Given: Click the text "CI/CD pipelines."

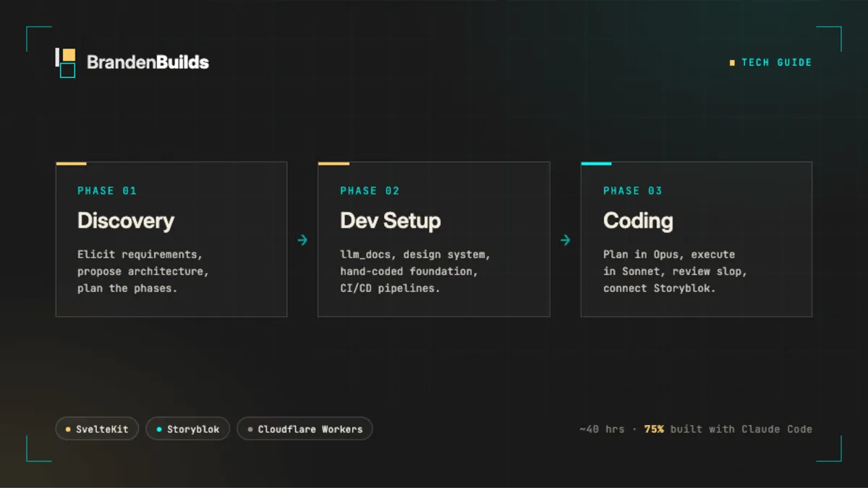Looking at the screenshot, I should coord(391,288).
